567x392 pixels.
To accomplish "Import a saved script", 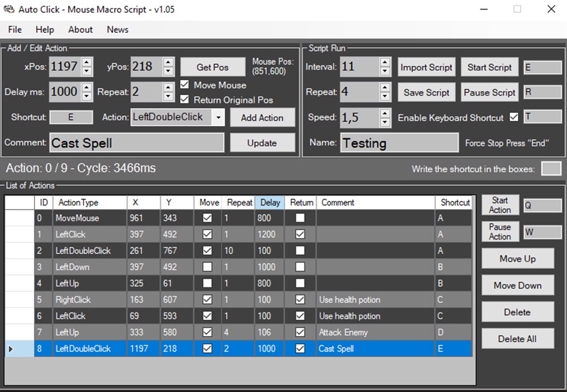I will pyautogui.click(x=426, y=67).
